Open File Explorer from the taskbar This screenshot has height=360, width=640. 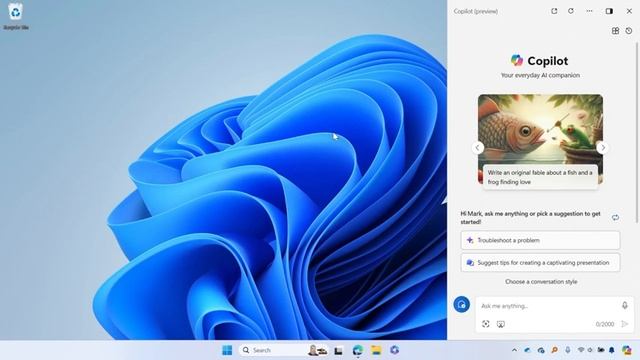[x=376, y=350]
